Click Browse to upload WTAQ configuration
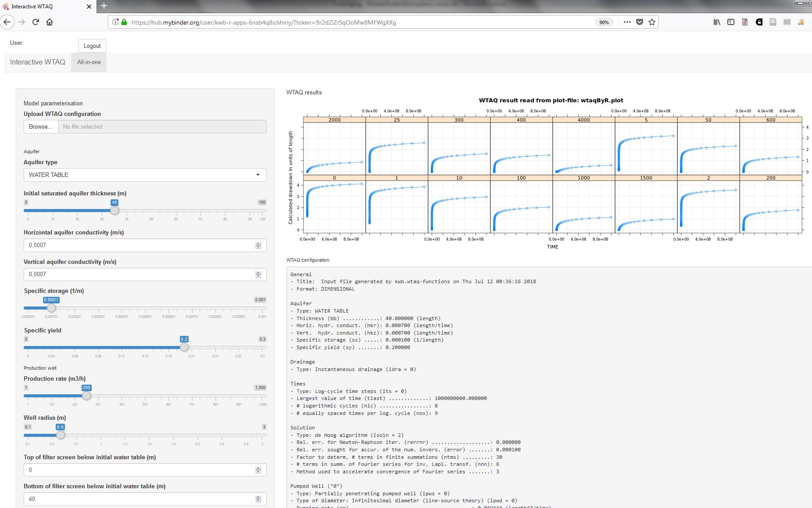 pos(40,126)
